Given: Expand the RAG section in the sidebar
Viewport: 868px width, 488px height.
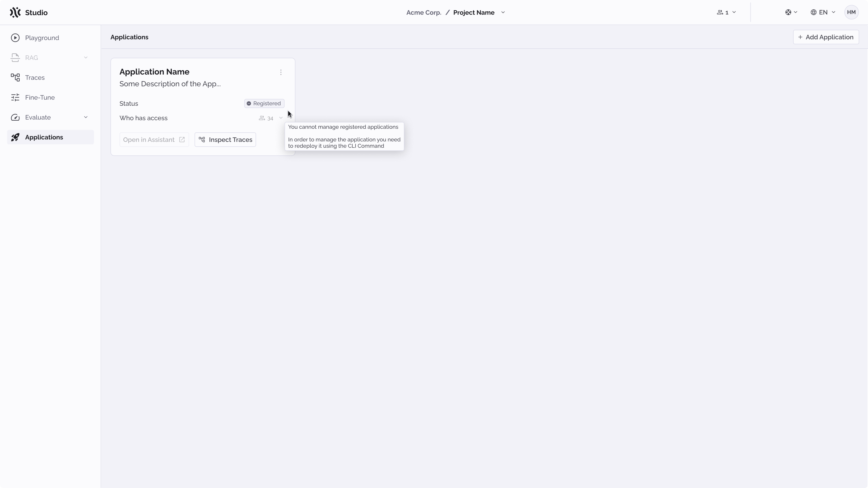Looking at the screenshot, I should (86, 58).
